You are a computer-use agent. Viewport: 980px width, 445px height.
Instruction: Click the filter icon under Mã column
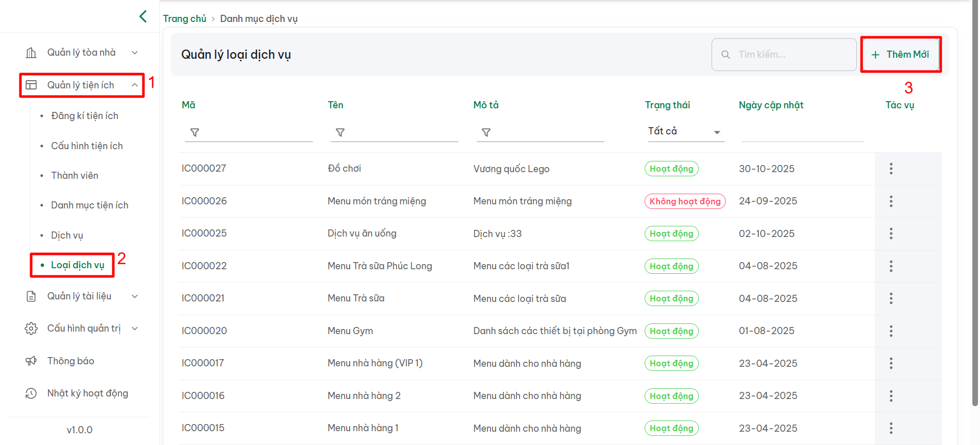click(x=194, y=132)
